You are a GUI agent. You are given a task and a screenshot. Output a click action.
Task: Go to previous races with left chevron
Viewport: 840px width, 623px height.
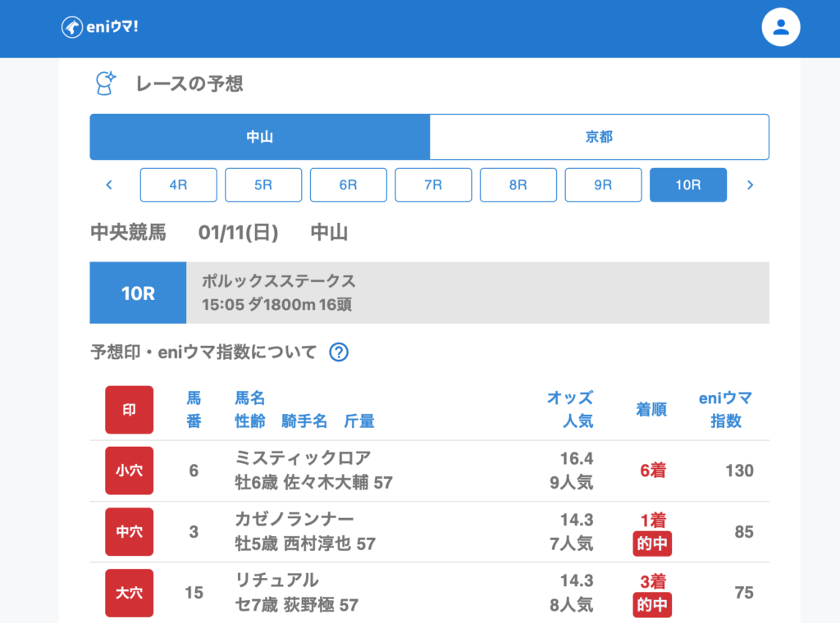tap(109, 185)
